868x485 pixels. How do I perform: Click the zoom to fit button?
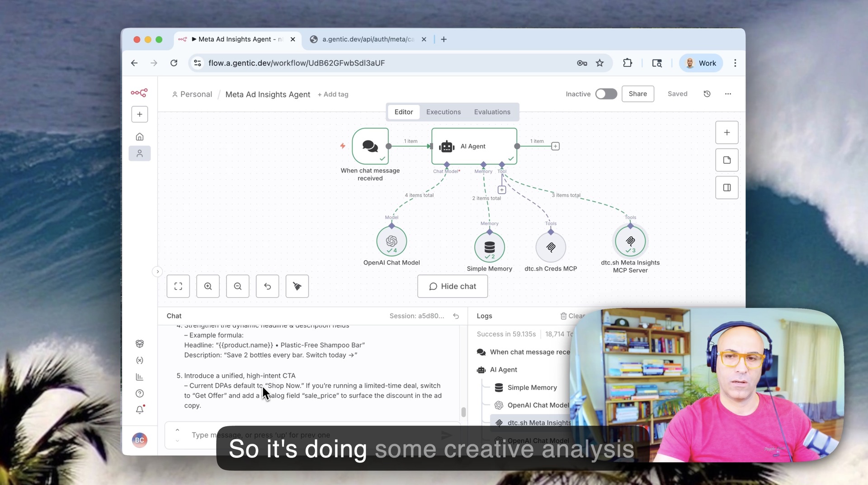click(x=178, y=286)
